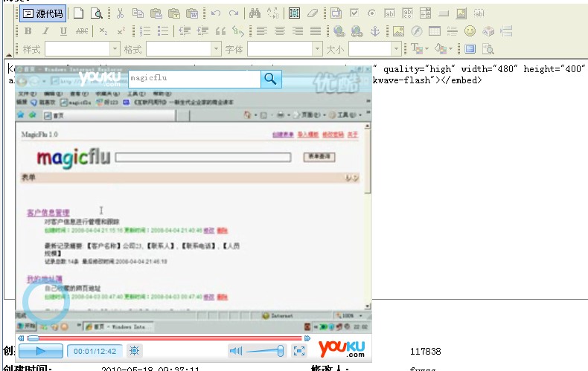Switch the video to fullscreen
The height and width of the screenshot is (371, 588).
click(299, 351)
